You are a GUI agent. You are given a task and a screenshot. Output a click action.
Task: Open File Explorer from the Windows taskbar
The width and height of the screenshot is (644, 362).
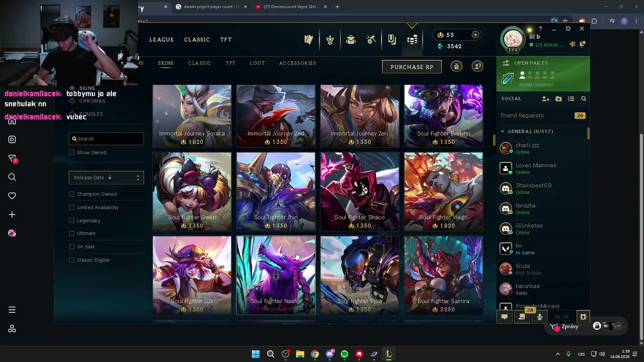click(x=300, y=354)
